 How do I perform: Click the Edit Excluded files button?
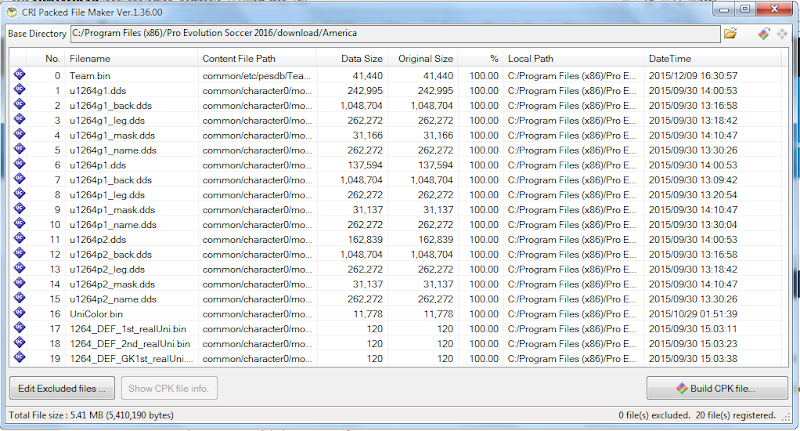[62, 389]
